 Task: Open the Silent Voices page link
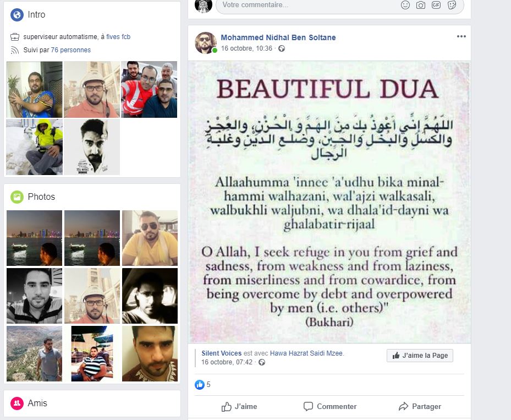click(221, 353)
